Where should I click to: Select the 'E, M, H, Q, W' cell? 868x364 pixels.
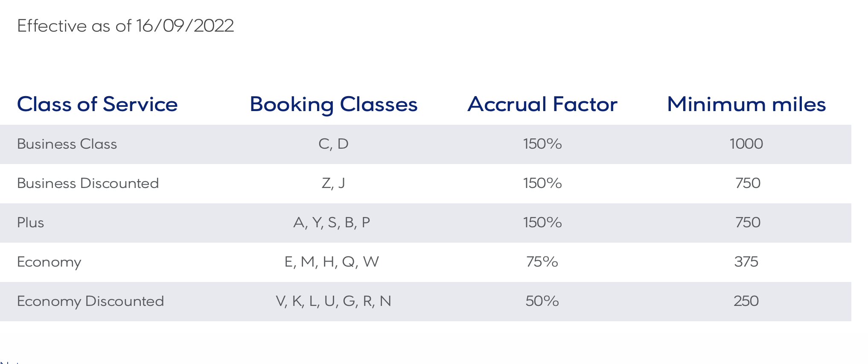[332, 262]
